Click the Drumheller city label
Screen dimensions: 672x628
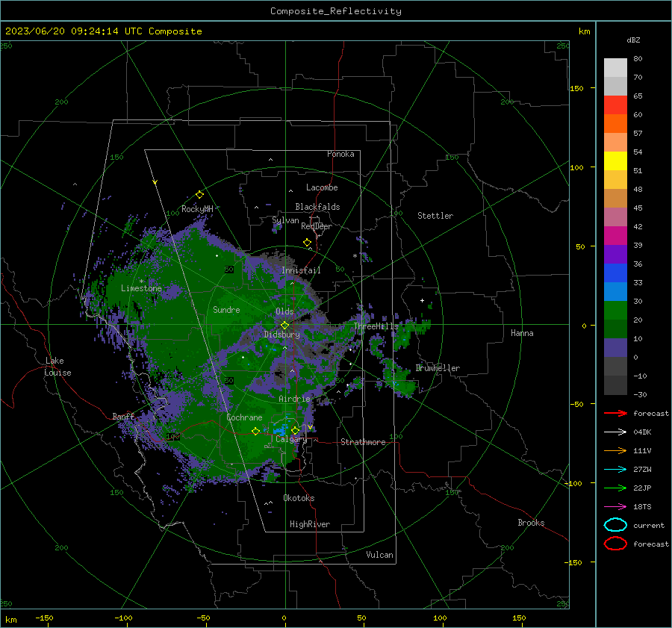tap(438, 368)
